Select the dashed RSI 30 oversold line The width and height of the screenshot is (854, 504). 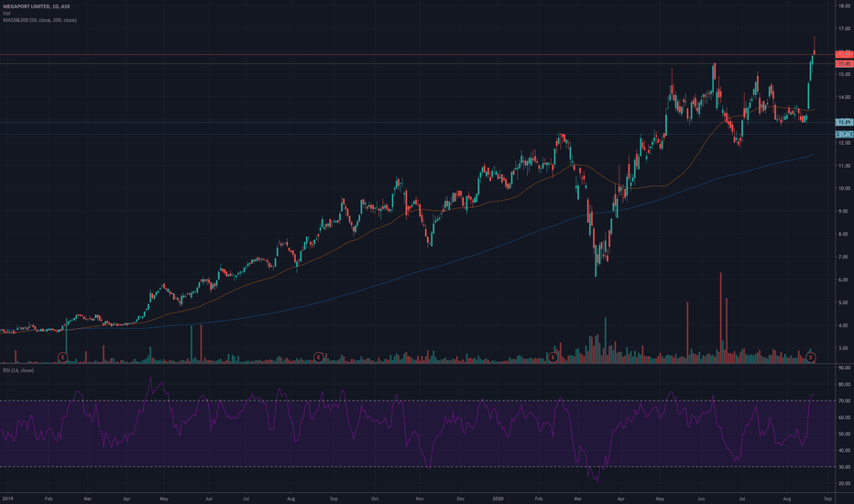(417, 467)
